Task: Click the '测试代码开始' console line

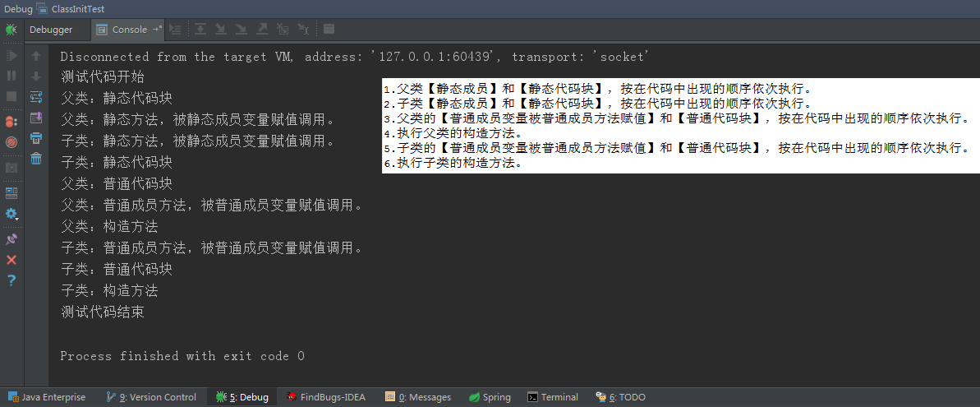Action: tap(103, 77)
